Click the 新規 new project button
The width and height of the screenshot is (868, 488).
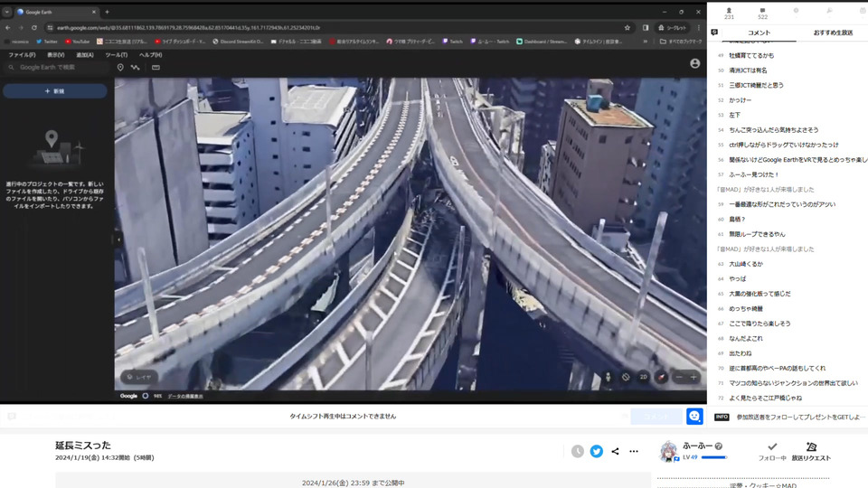(x=54, y=91)
